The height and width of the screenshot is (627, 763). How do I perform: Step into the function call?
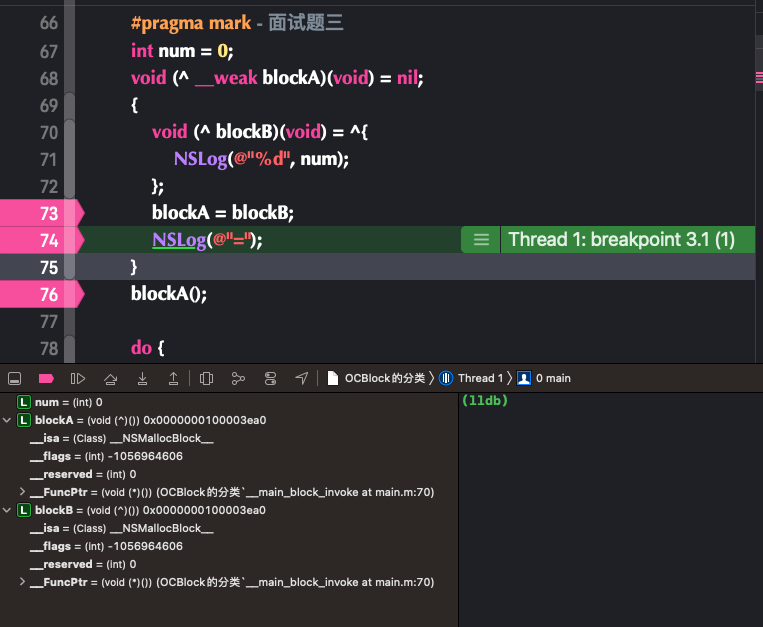tap(142, 378)
